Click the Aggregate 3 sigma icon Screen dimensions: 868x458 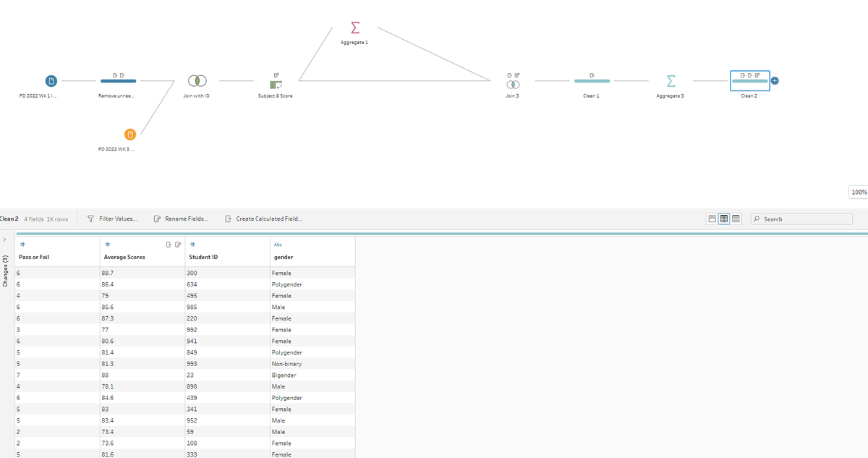pyautogui.click(x=669, y=80)
